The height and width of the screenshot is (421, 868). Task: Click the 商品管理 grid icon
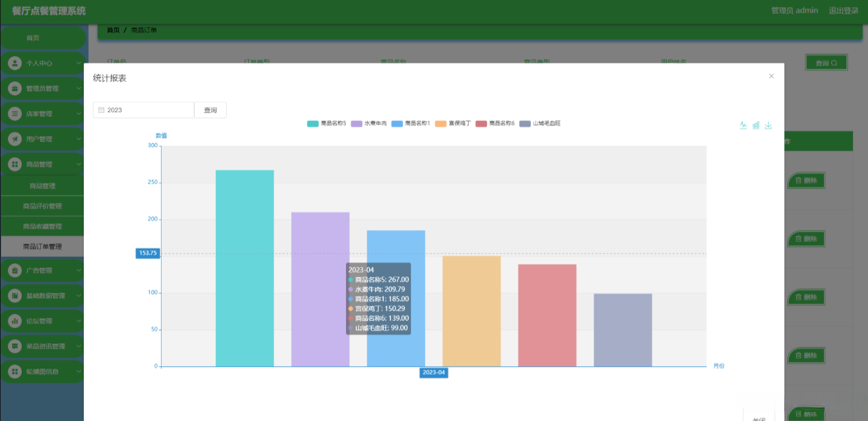15,164
